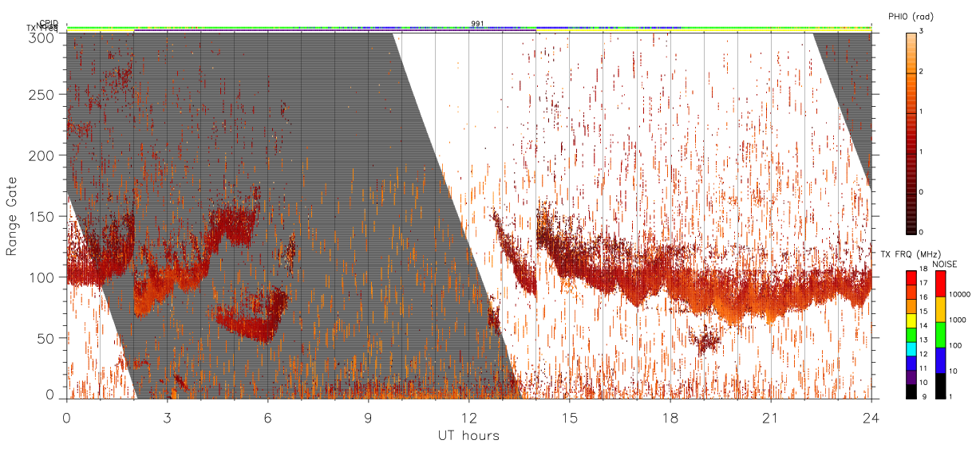This screenshot has height=452, width=980.
Task: Pick the purple 10–11 MHz TX FRQ swatch
Action: 910,377
